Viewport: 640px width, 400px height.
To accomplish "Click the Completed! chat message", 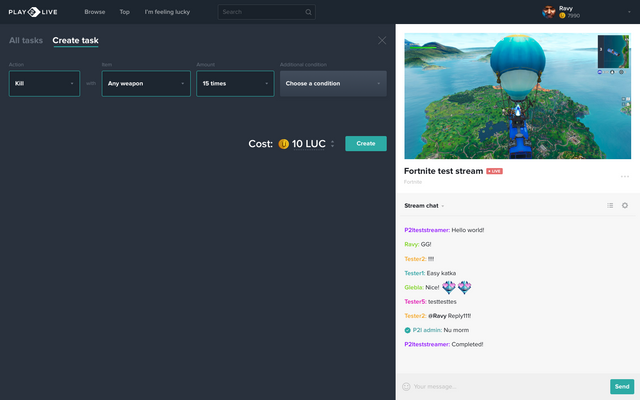I will (x=467, y=344).
